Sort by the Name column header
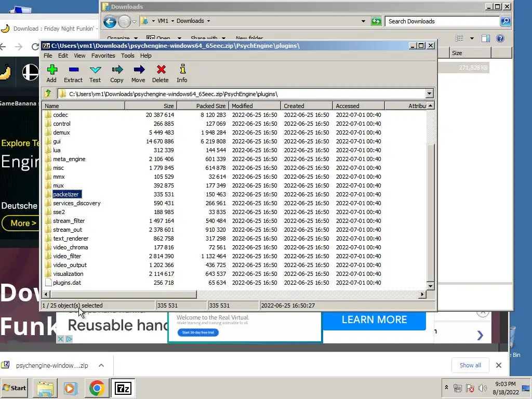 (83, 106)
